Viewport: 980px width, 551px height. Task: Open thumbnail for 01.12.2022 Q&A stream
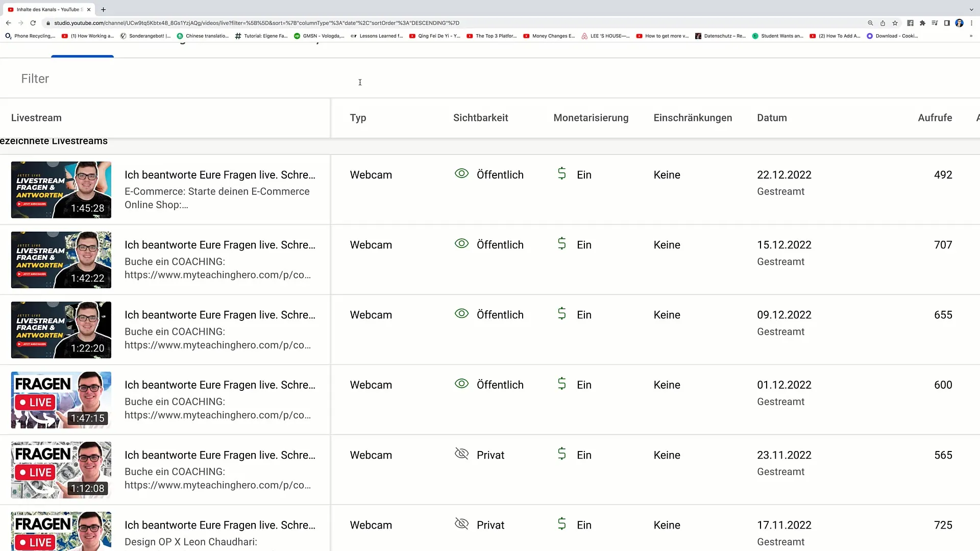pyautogui.click(x=61, y=399)
